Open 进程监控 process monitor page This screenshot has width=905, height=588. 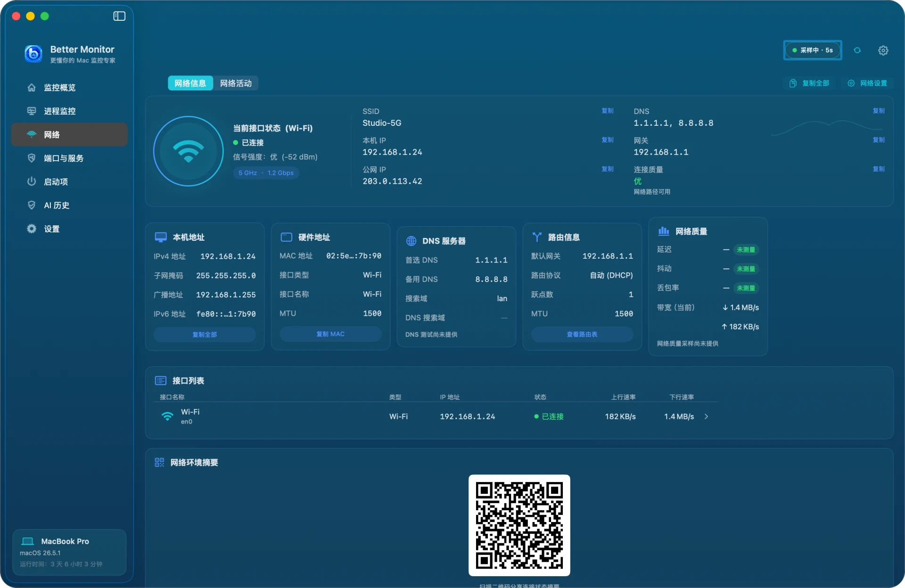69,111
